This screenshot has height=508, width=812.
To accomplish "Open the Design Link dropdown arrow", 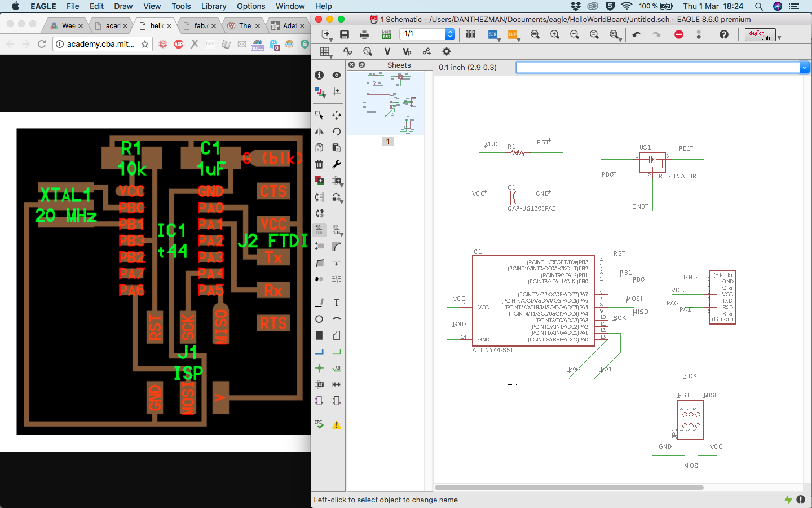I will (779, 37).
